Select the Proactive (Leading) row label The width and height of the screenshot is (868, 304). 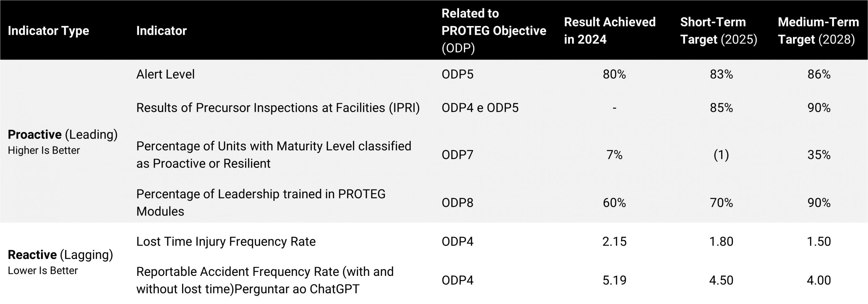(63, 135)
